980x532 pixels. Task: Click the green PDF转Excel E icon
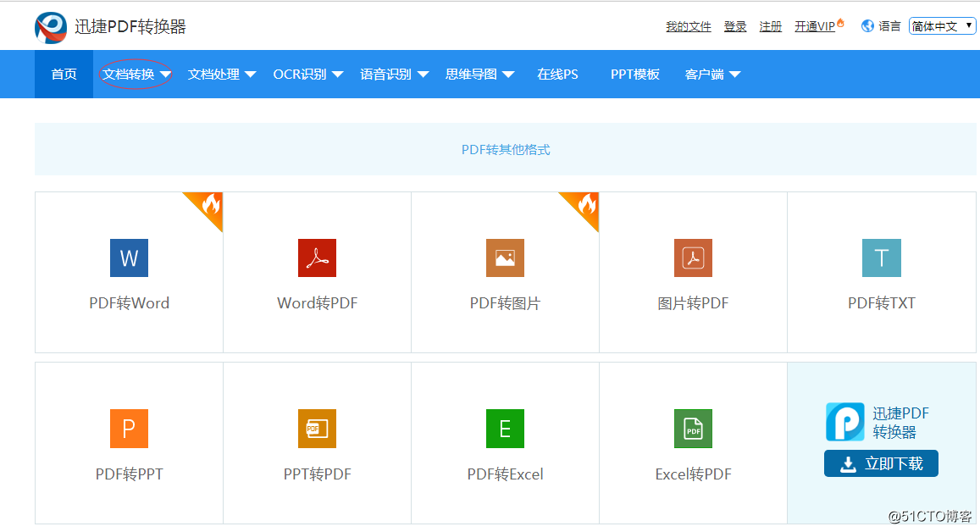[x=505, y=428]
